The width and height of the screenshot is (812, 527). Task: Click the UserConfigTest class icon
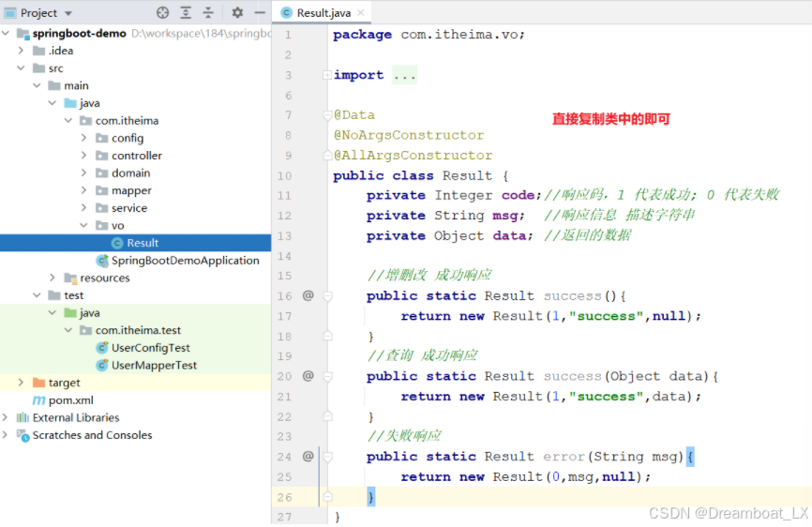tap(102, 348)
